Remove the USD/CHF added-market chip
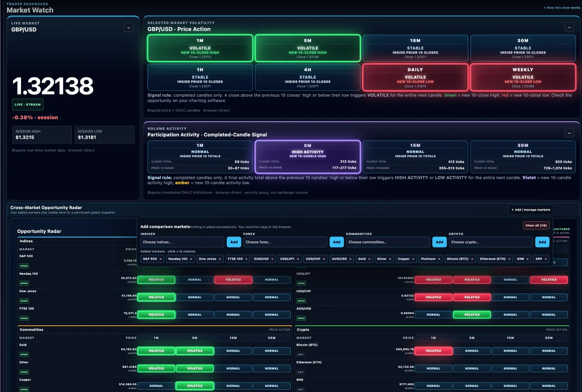582x392 pixels. coord(324,259)
